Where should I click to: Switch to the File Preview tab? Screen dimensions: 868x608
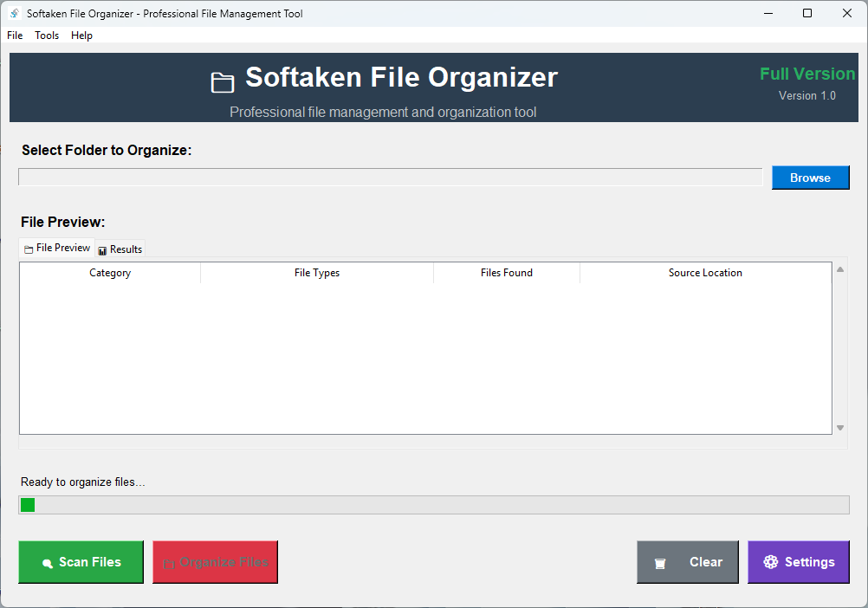57,248
